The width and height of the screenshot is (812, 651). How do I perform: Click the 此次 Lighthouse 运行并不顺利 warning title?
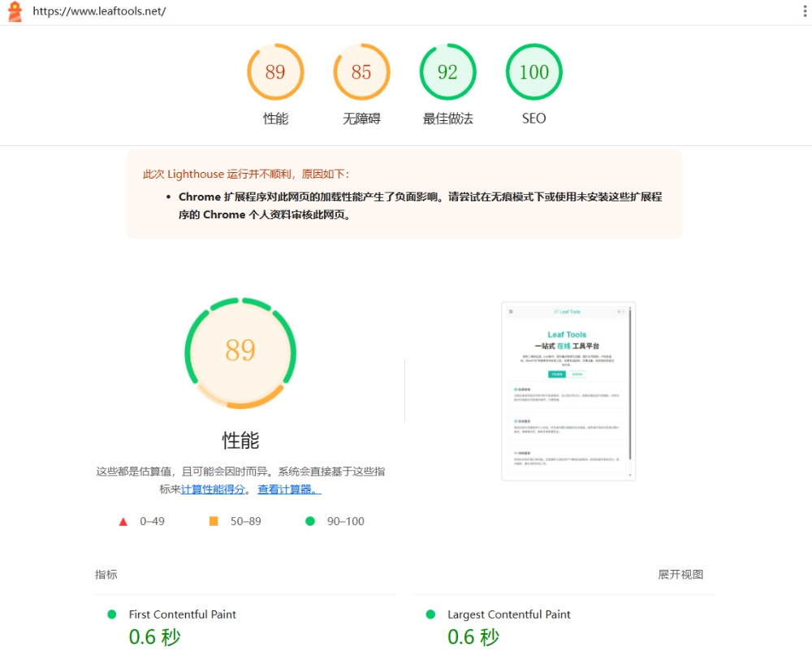[x=246, y=174]
